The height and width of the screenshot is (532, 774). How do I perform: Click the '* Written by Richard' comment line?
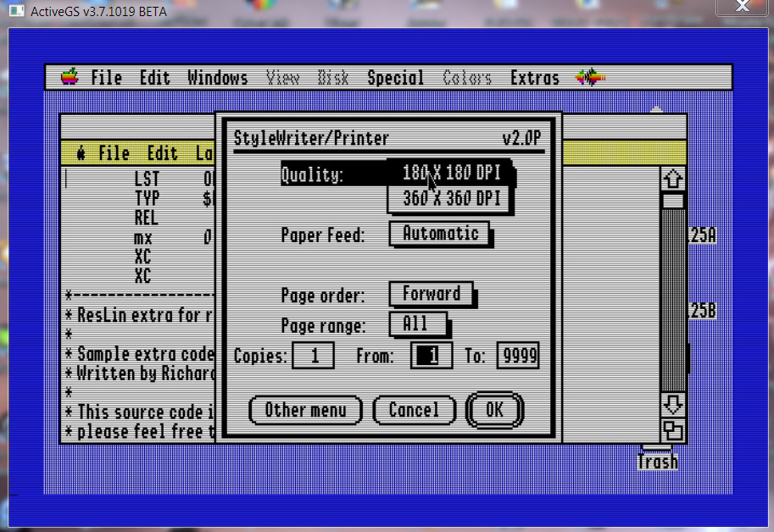coord(140,374)
